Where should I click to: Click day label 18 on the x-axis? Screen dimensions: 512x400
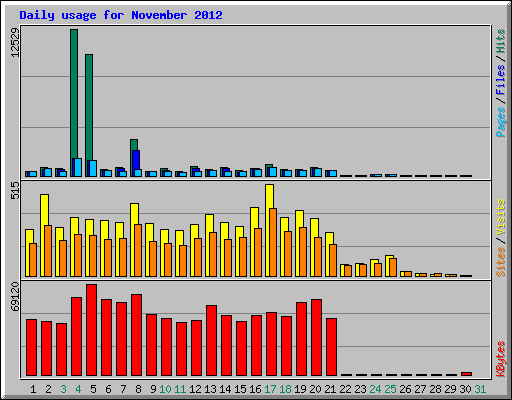tap(285, 389)
